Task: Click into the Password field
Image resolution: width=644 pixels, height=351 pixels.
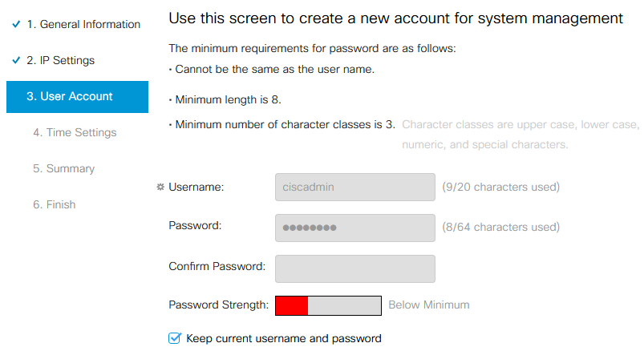Action: click(355, 228)
